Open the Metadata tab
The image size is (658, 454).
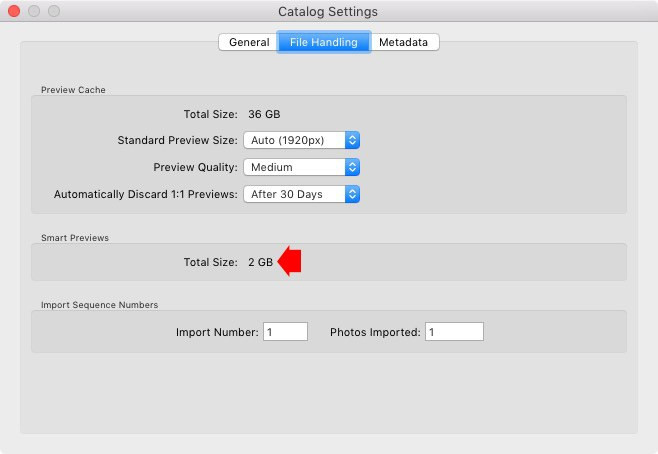click(x=404, y=42)
